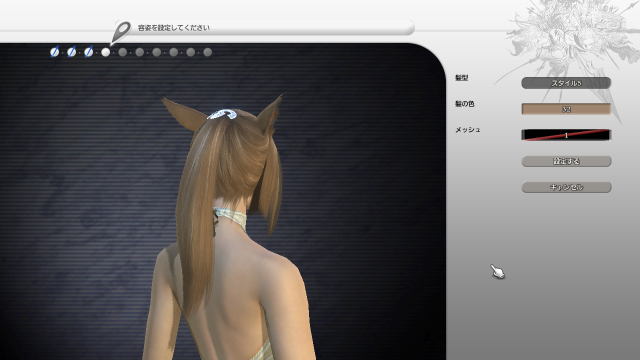Jump to the last progress step dot
The height and width of the screenshot is (360, 640).
pyautogui.click(x=208, y=52)
